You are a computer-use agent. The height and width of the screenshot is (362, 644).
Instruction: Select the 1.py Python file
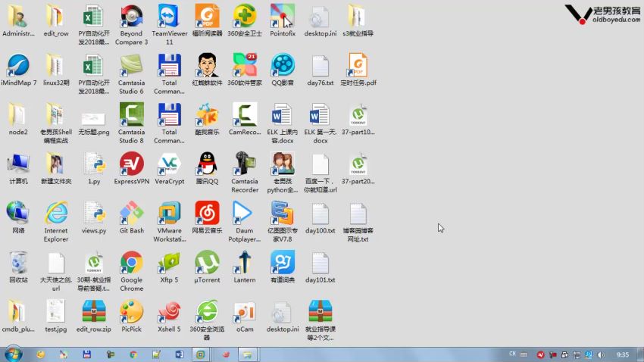pyautogui.click(x=94, y=168)
